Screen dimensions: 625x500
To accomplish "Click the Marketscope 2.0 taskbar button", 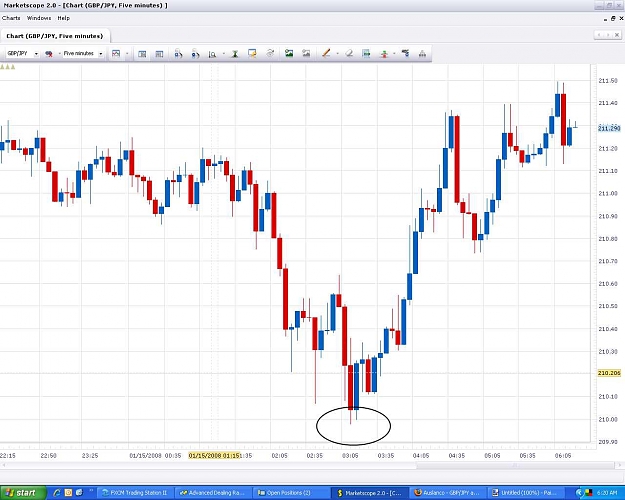I will point(369,493).
